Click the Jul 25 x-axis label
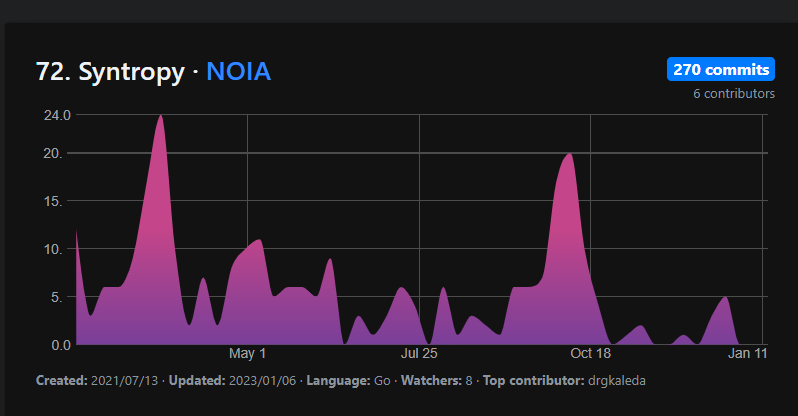The width and height of the screenshot is (798, 416). (419, 353)
